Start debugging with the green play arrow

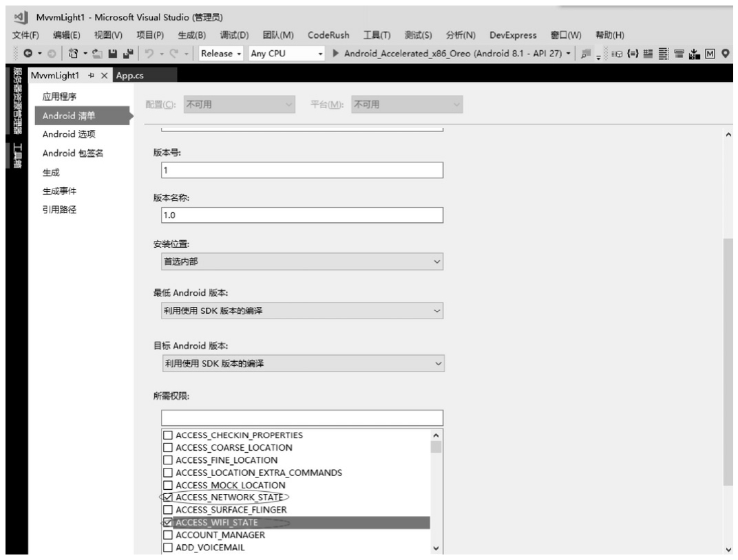click(335, 53)
